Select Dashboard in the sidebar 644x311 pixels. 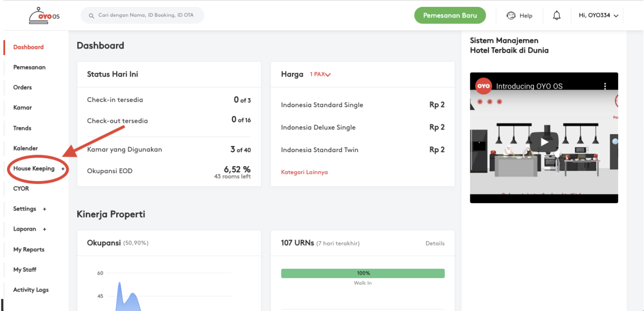28,47
